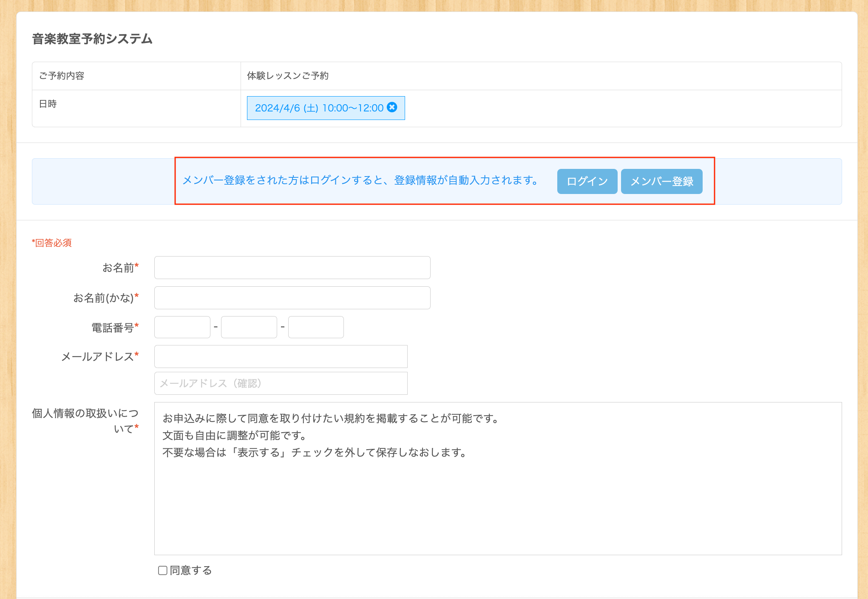Click the privacy terms text area

(x=497, y=478)
